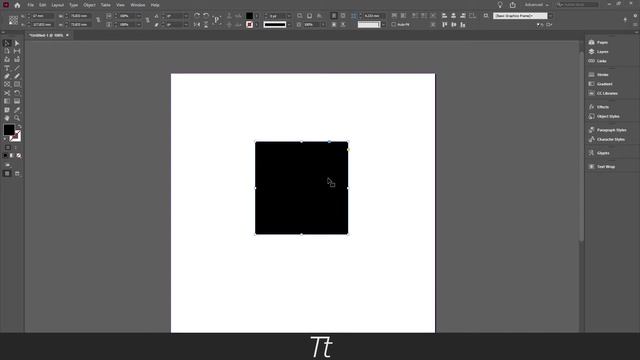Viewport: 640px width, 360px height.
Task: Click the X position input field
Action: pyautogui.click(x=42, y=16)
